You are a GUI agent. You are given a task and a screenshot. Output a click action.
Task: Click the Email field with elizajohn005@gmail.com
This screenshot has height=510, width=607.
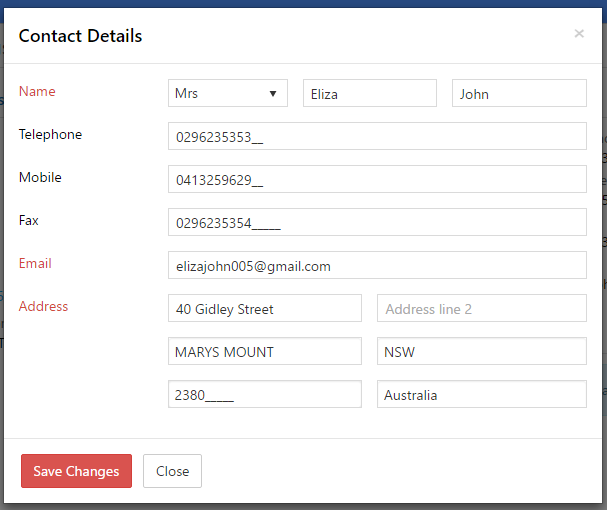point(377,265)
